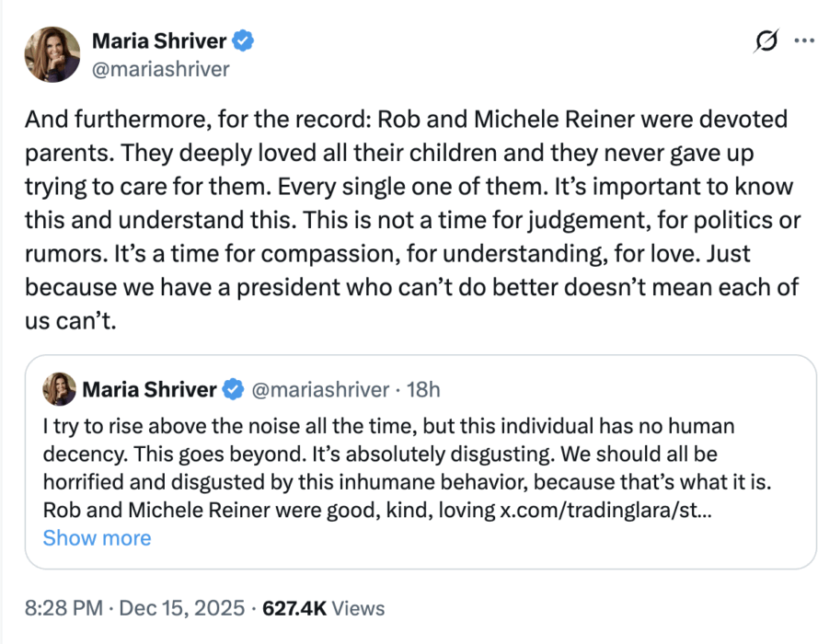Click the small avatar in the quoted post
This screenshot has width=818, height=644.
[60, 390]
